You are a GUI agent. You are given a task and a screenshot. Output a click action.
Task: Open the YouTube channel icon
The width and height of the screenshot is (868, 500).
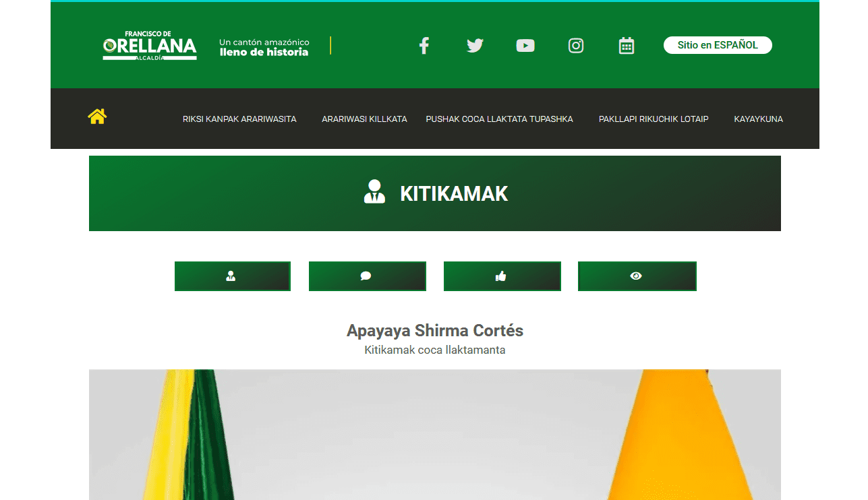tap(525, 46)
